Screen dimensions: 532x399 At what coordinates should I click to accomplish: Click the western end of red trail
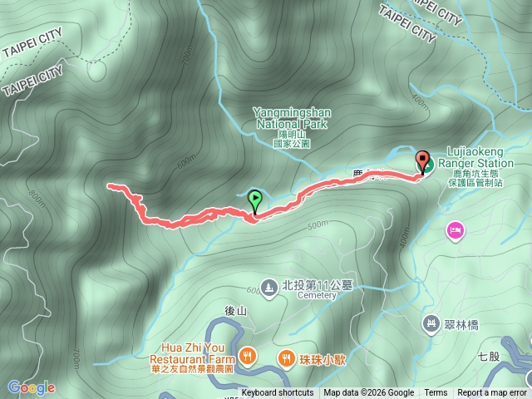[111, 185]
